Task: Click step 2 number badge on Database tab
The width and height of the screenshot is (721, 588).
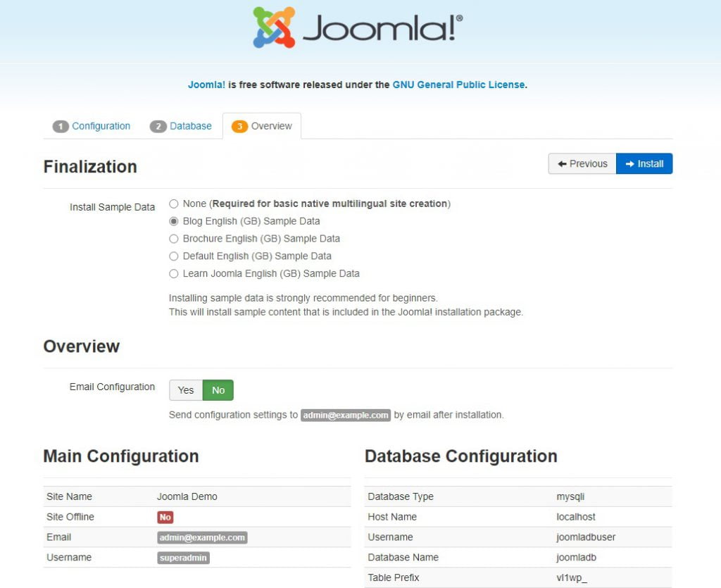Action: [158, 127]
